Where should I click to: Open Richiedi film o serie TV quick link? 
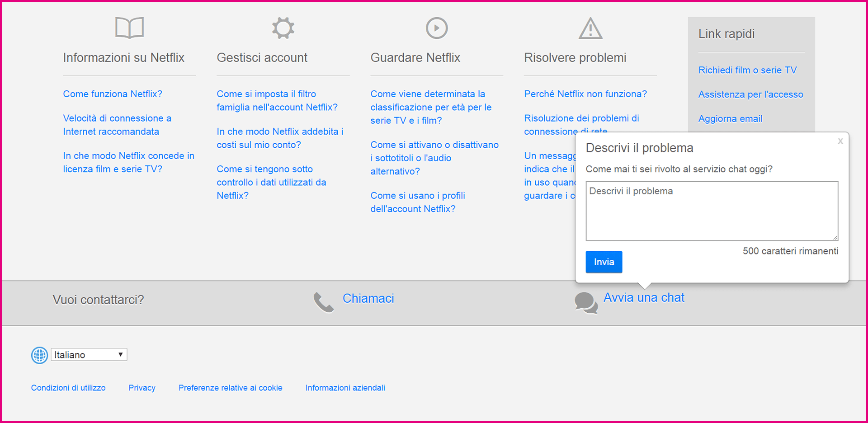click(x=747, y=70)
